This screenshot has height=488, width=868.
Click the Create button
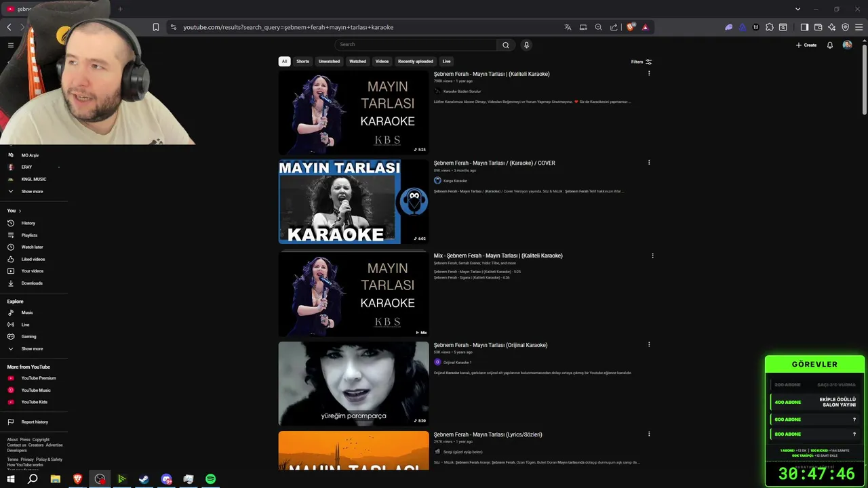point(806,45)
